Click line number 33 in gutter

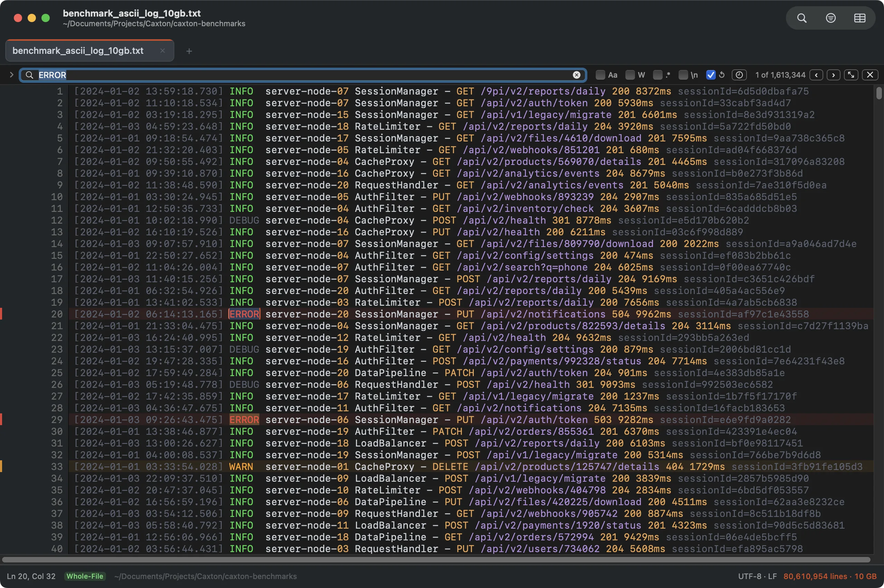tap(57, 467)
